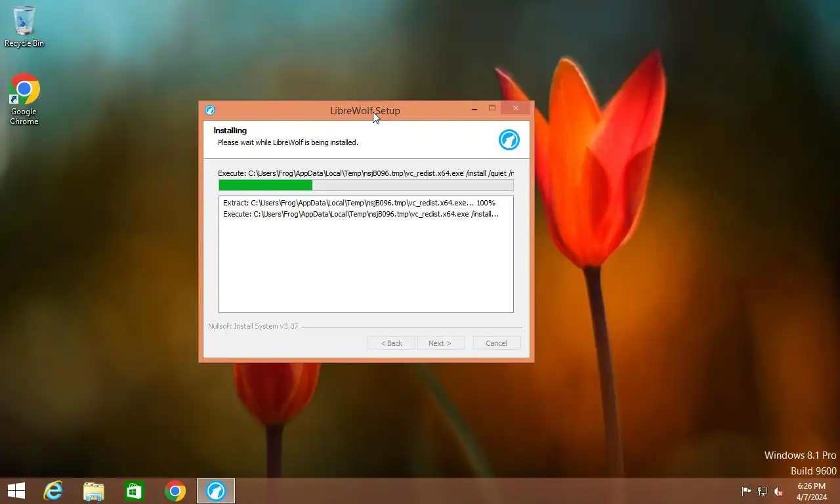Click the muted volume tray icon

778,492
